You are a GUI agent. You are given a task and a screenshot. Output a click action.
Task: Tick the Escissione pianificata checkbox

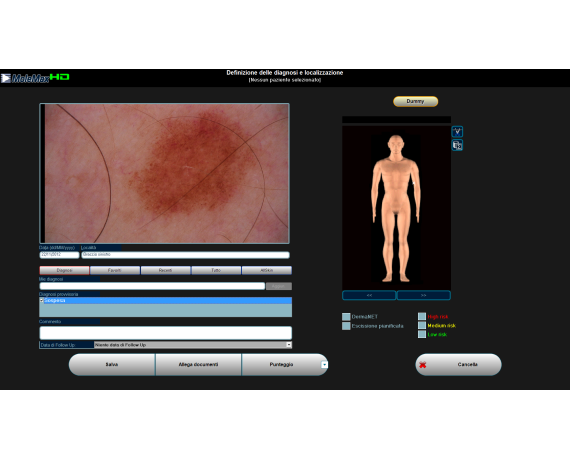tap(346, 326)
